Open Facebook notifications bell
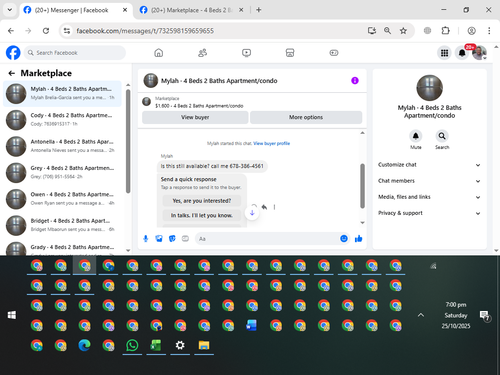This screenshot has width=500, height=375. click(x=462, y=53)
